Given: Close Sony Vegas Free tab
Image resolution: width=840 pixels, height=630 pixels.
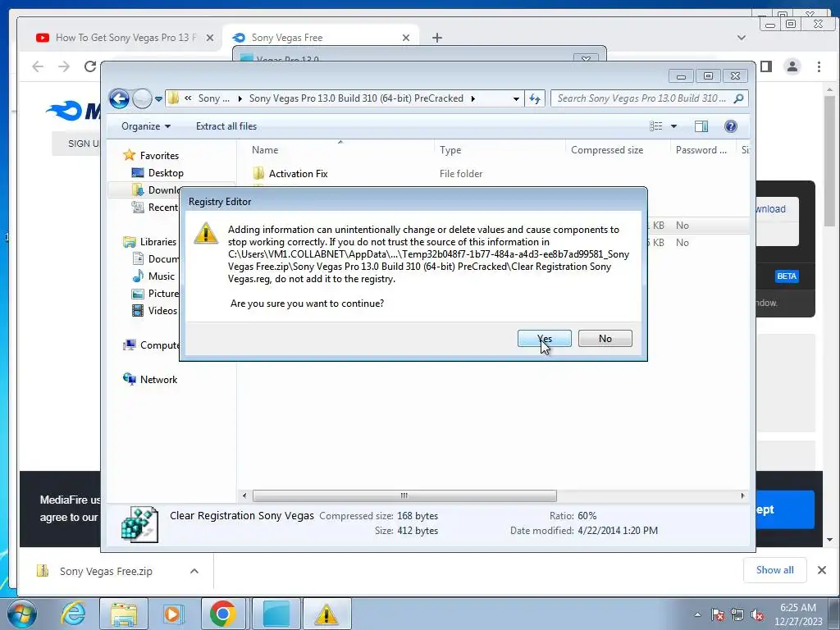Looking at the screenshot, I should click(x=406, y=38).
